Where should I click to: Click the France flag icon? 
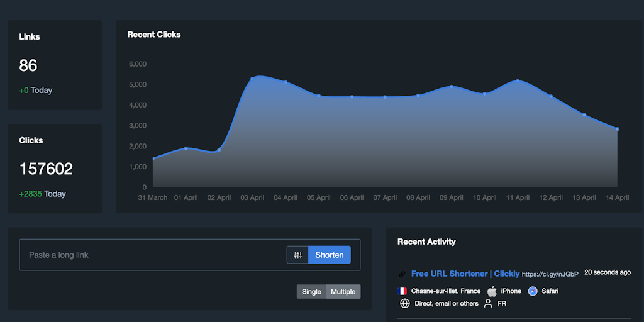(x=402, y=291)
